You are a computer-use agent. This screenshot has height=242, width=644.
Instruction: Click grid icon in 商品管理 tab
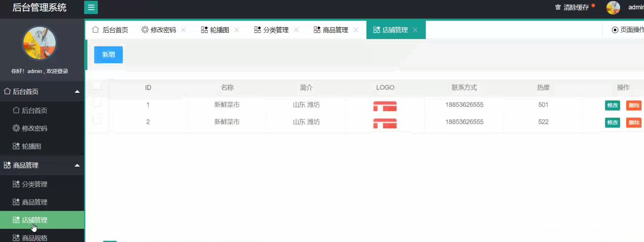317,30
